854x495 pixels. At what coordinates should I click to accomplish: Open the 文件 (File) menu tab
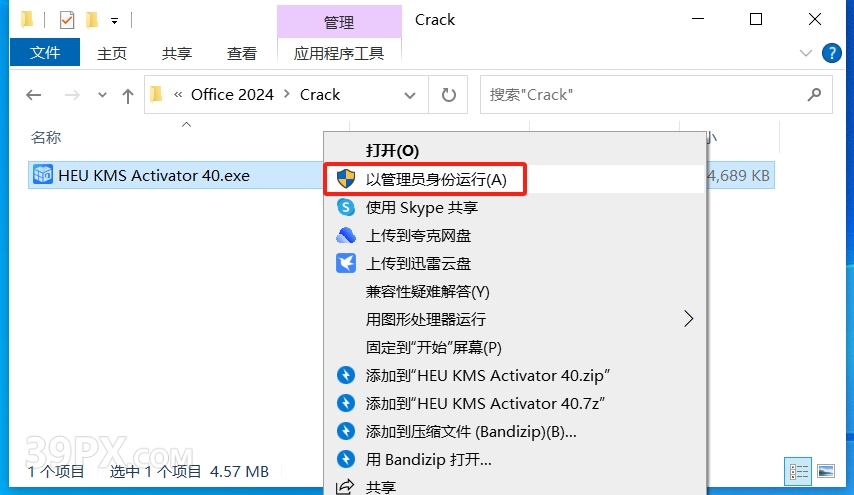pyautogui.click(x=45, y=53)
